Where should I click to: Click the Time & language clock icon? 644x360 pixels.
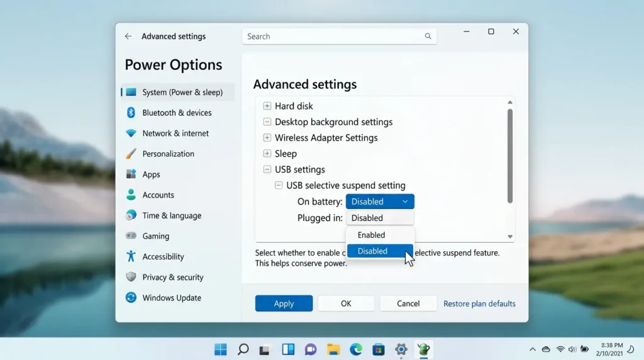[131, 215]
